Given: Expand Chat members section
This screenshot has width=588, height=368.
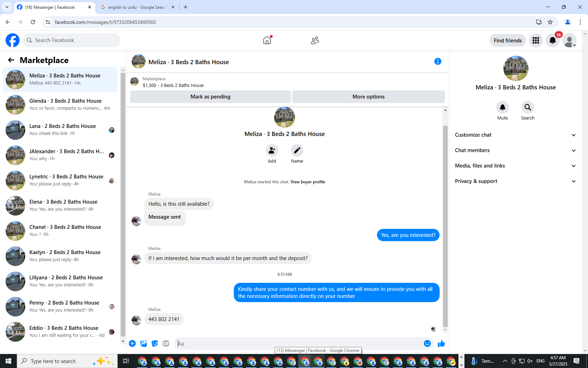Looking at the screenshot, I should [515, 150].
